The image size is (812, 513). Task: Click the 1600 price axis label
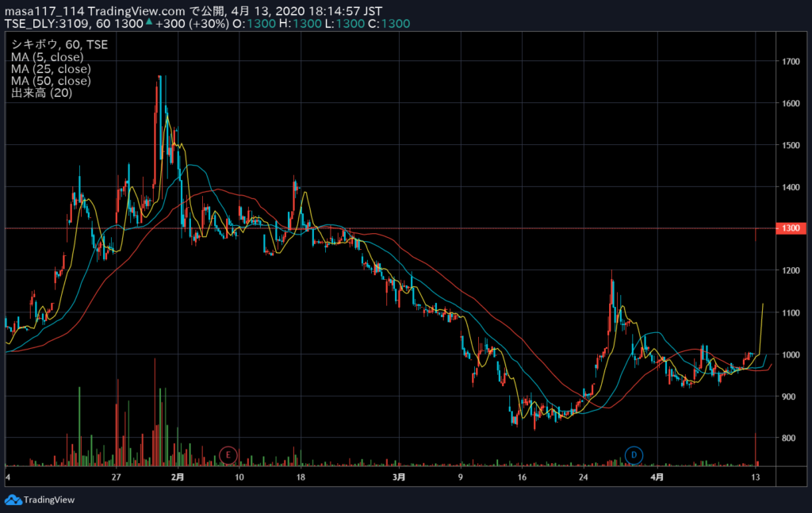[791, 103]
